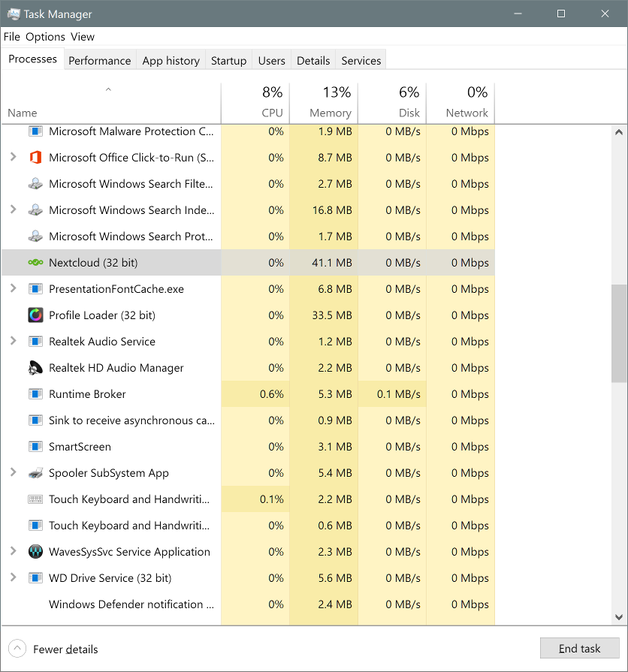This screenshot has width=628, height=672.
Task: Click the Microsoft Windows Search Filter icon
Action: (x=35, y=184)
